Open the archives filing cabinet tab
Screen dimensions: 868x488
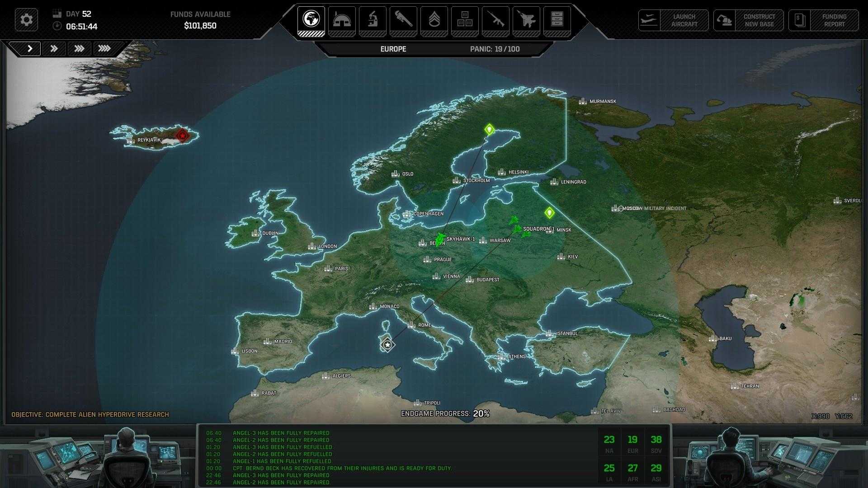coord(557,21)
